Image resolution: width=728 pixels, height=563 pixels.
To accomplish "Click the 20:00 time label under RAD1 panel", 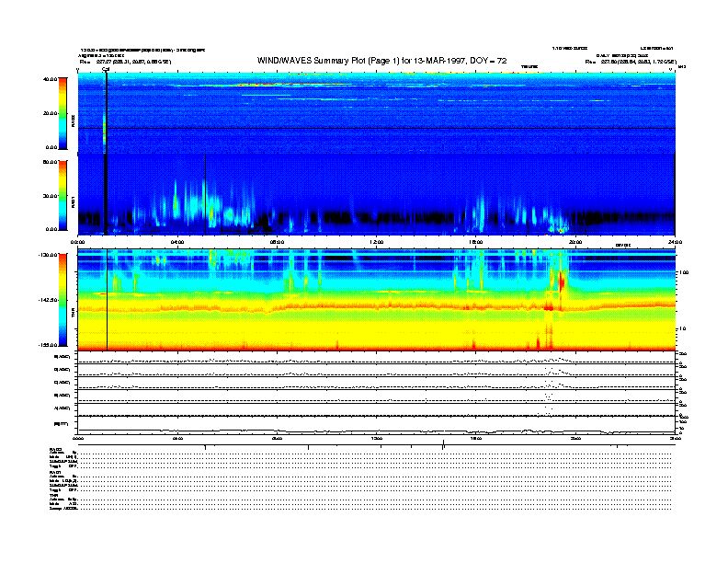I will point(575,242).
